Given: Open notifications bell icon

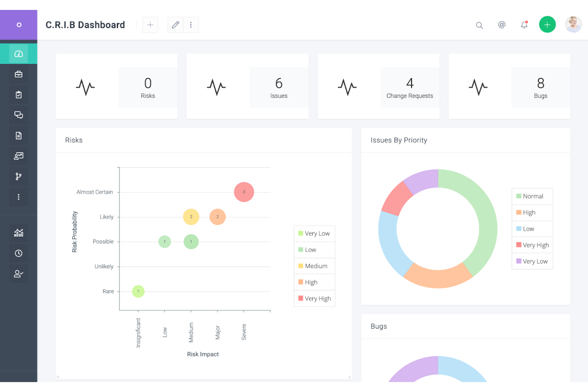Looking at the screenshot, I should 524,25.
